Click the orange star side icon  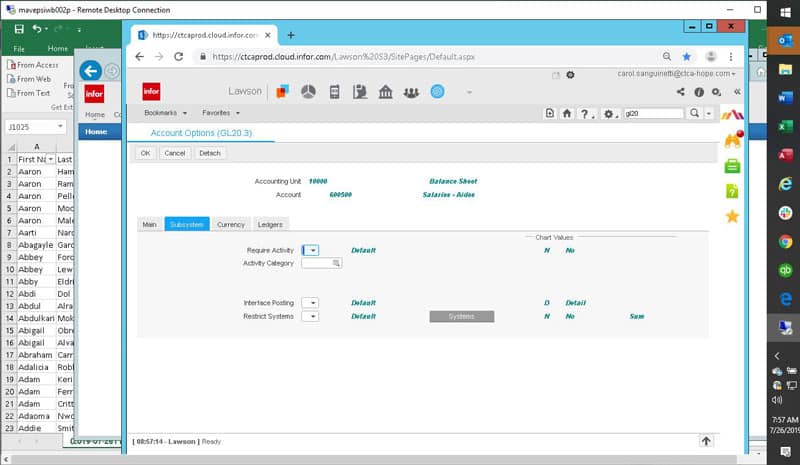(732, 216)
